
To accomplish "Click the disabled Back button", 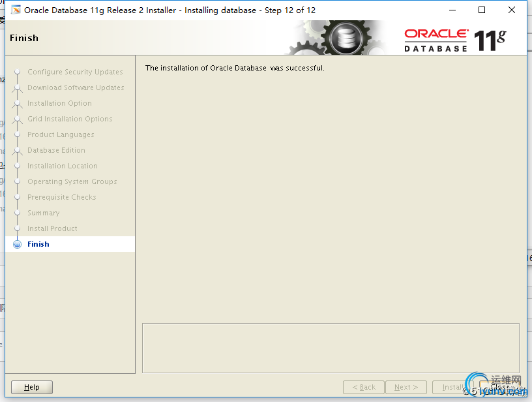I will pyautogui.click(x=363, y=387).
